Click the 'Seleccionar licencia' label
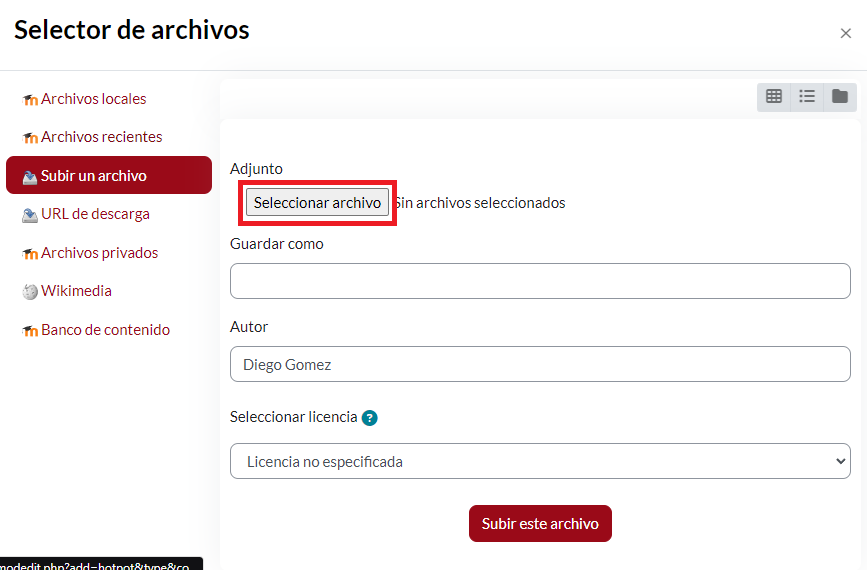 (x=294, y=417)
